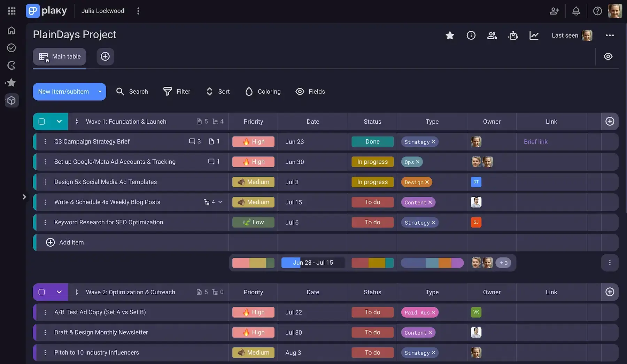627x364 pixels.
Task: Open the New item/subitem dropdown arrow
Action: click(100, 92)
